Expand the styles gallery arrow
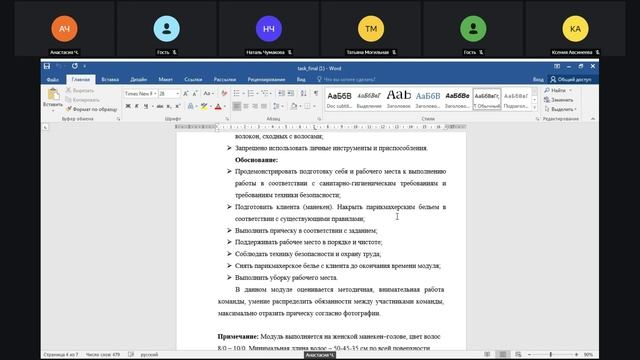Viewport: 640px width, 360px height. click(x=534, y=107)
